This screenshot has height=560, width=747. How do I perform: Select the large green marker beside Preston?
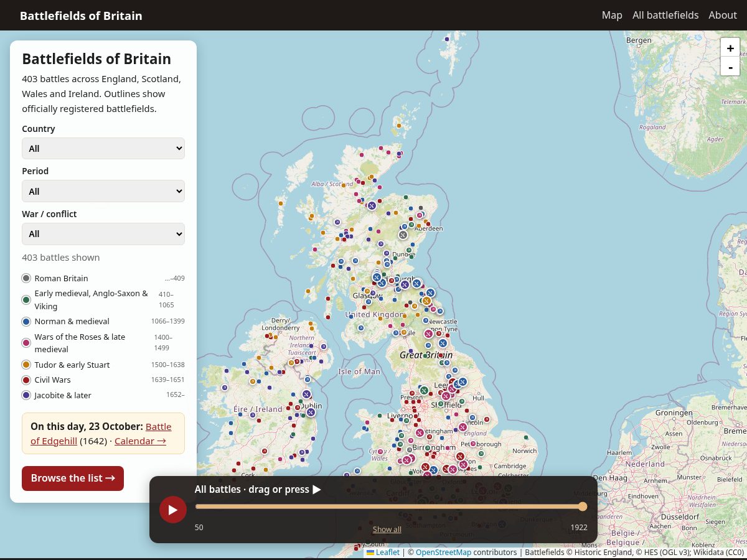pyautogui.click(x=424, y=390)
